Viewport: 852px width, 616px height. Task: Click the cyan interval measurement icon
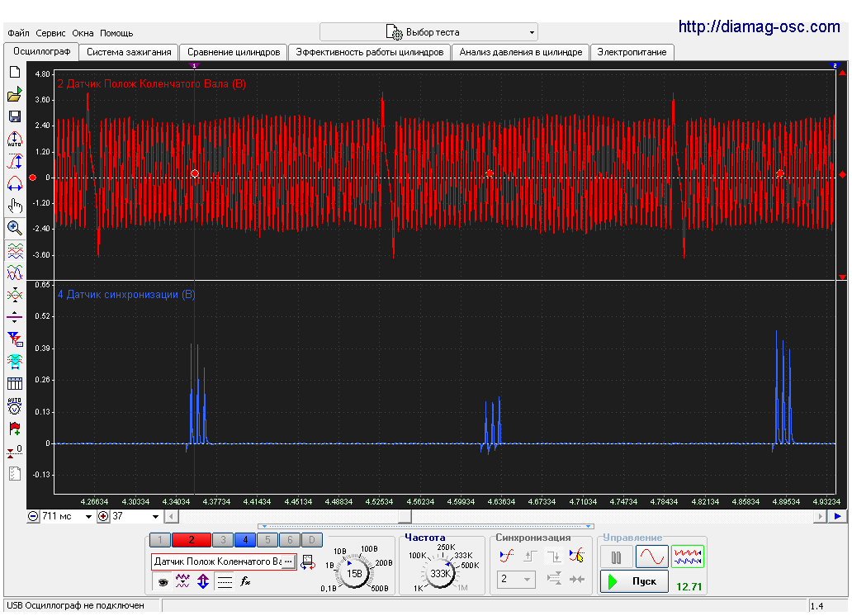15,361
